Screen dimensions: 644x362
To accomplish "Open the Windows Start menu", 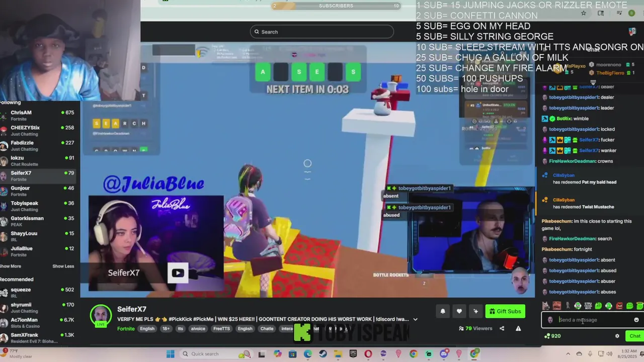I will [x=170, y=354].
